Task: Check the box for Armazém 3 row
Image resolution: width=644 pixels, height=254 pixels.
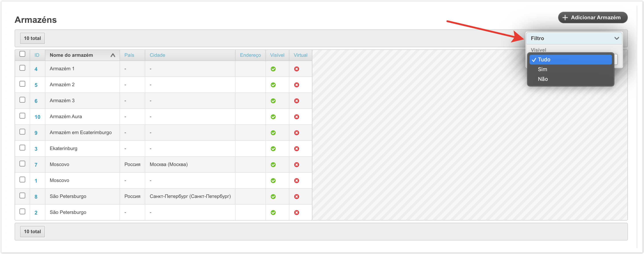Action: [22, 100]
